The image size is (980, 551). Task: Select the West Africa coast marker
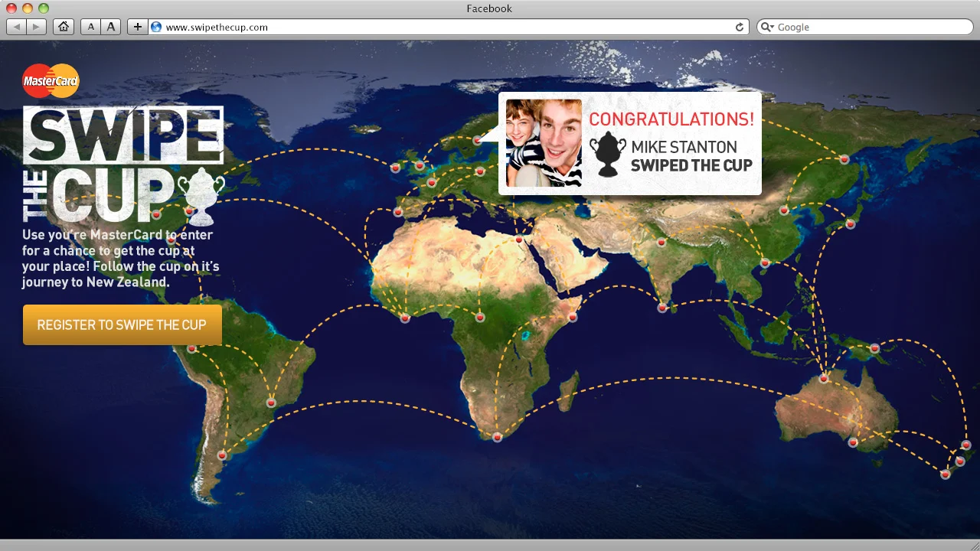(x=405, y=318)
